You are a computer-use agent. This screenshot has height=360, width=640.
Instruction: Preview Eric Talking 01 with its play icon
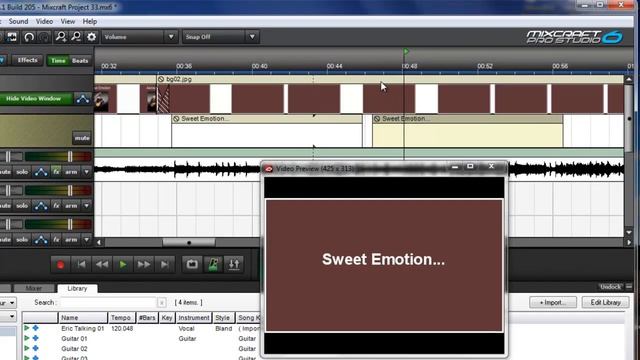pos(27,328)
